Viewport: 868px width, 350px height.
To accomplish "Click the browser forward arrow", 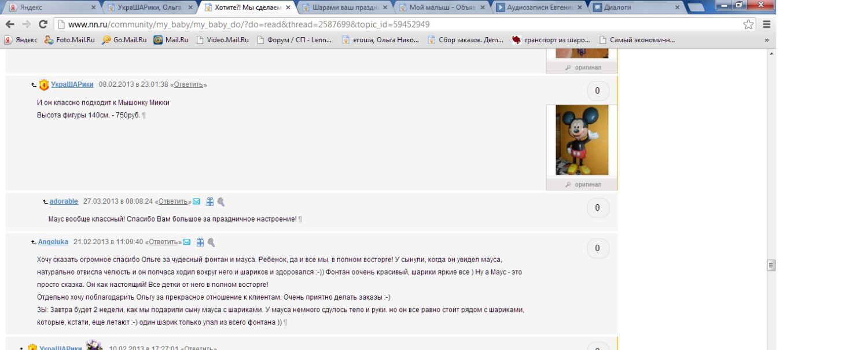I will coord(27,24).
